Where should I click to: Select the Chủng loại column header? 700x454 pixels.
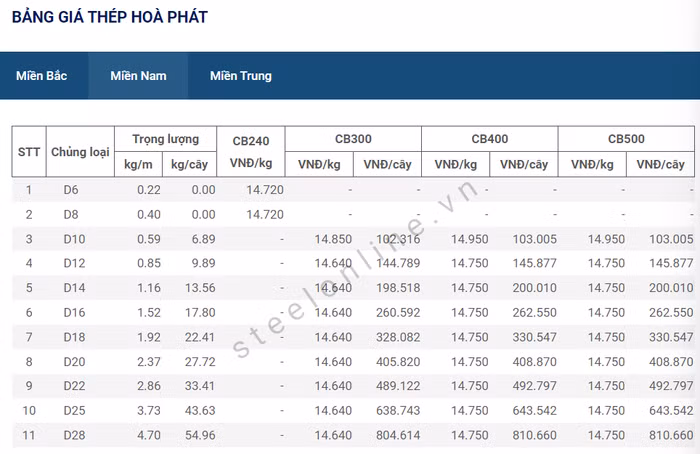click(79, 152)
